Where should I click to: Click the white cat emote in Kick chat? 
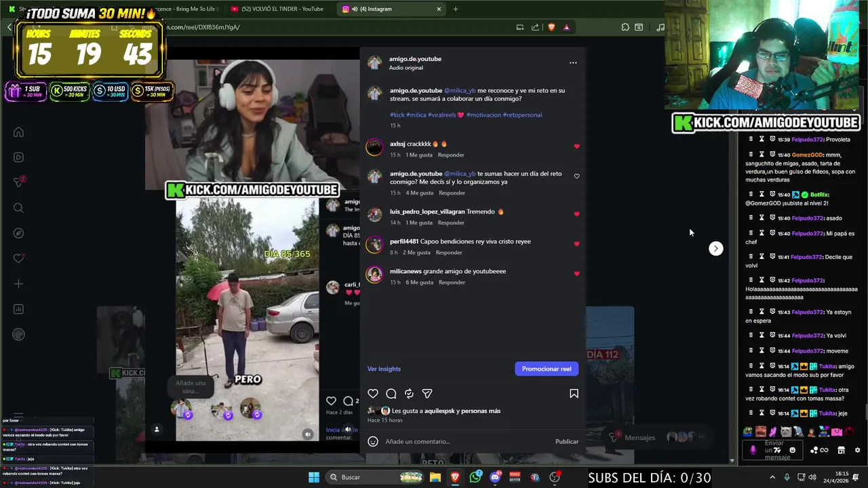click(x=786, y=432)
